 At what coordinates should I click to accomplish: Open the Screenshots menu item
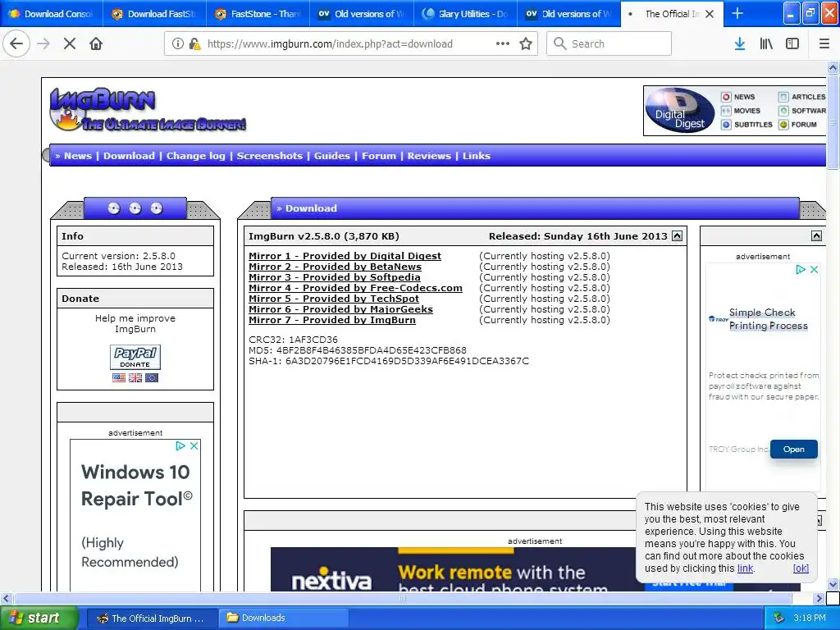coord(269,156)
